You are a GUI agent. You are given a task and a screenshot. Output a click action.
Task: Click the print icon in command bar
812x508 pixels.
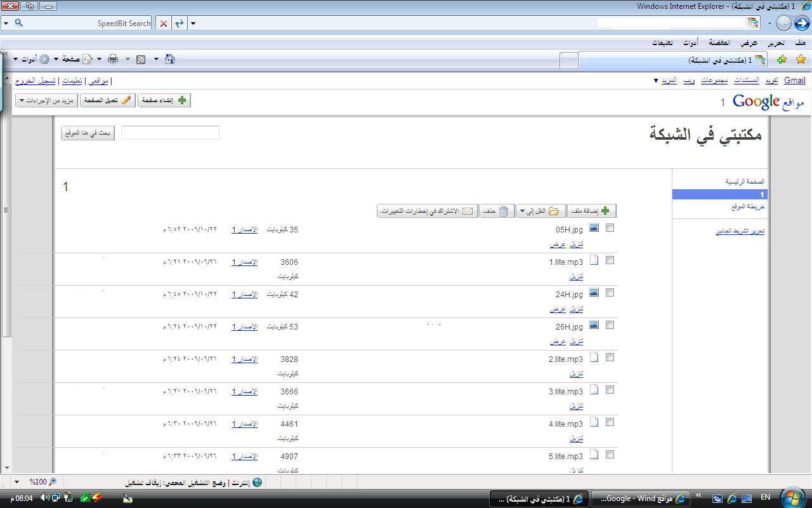pos(113,59)
